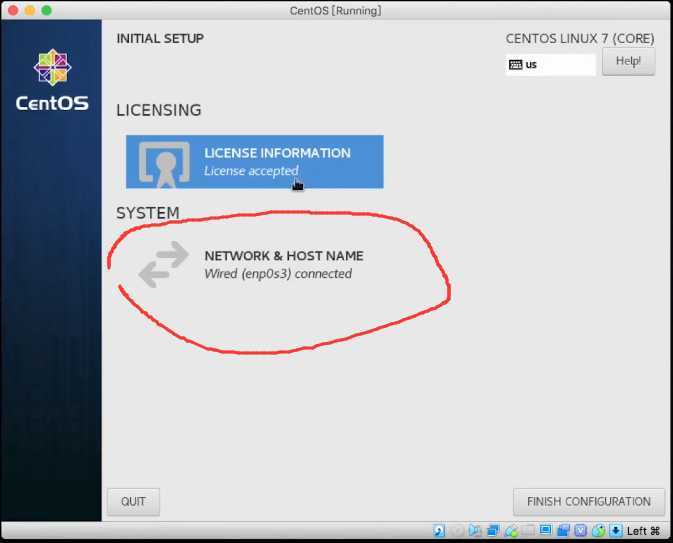Click the LICENSING section heading
This screenshot has height=543, width=673.
[x=159, y=110]
